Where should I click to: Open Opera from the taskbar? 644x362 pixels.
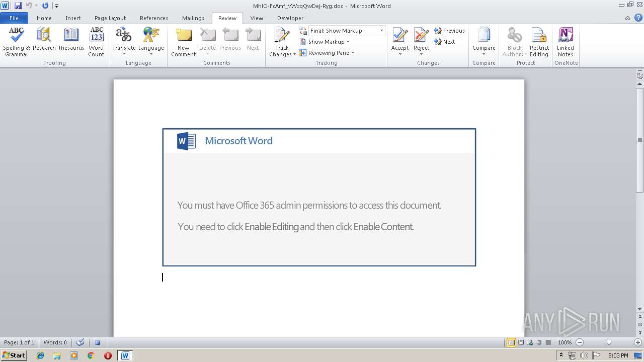pyautogui.click(x=108, y=355)
